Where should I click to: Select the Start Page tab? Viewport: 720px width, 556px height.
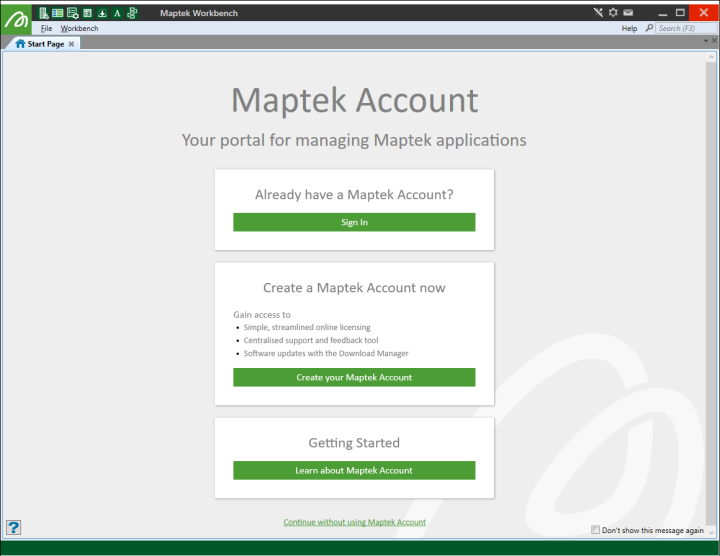(x=45, y=44)
